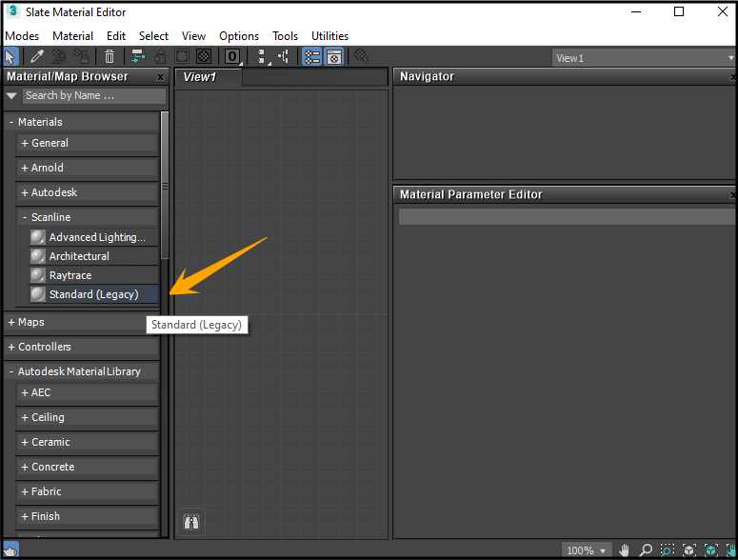Close the Material/Map Browser panel
Viewport: 738px width, 560px height.
click(x=161, y=77)
